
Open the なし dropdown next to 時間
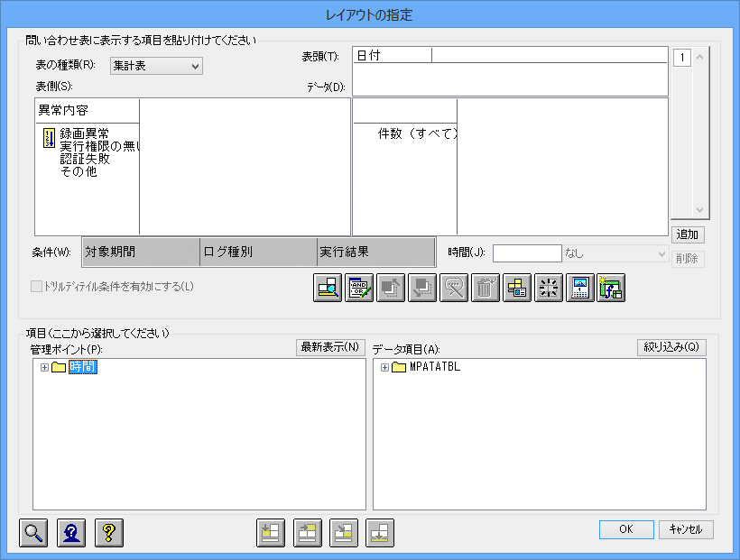[x=615, y=253]
